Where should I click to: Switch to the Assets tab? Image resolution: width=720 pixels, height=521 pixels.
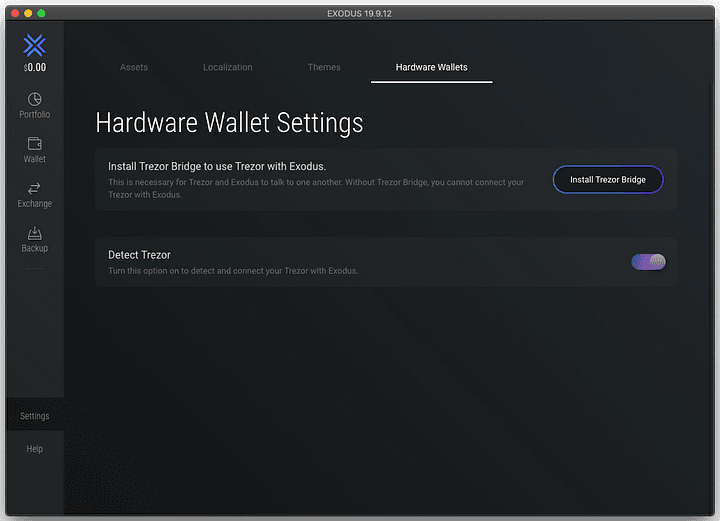(134, 67)
